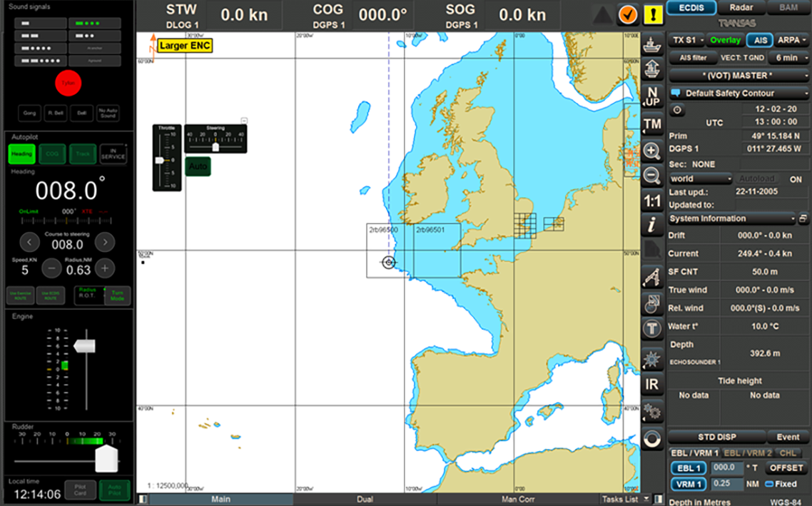The width and height of the screenshot is (812, 506).
Task: Set chart to original 1:1 scale
Action: click(651, 201)
